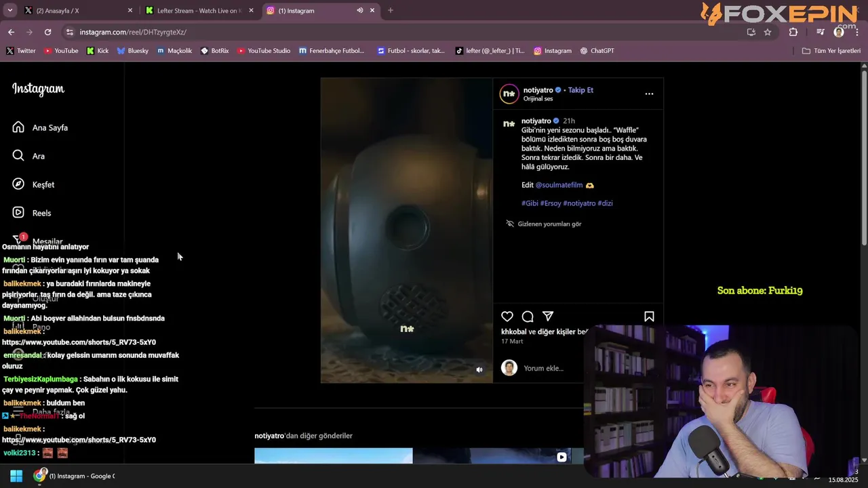The image size is (868, 488).
Task: Open the Keşfet compass icon
Action: tap(18, 184)
